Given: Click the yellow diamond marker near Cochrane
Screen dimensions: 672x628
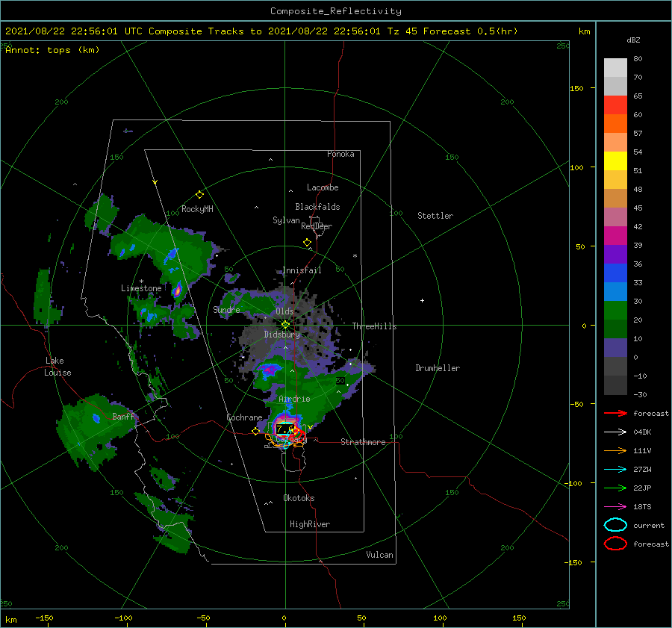Looking at the screenshot, I should pyautogui.click(x=256, y=431).
